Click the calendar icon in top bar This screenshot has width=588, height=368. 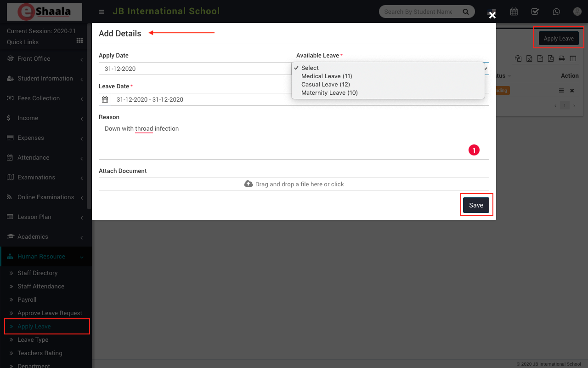(x=514, y=12)
